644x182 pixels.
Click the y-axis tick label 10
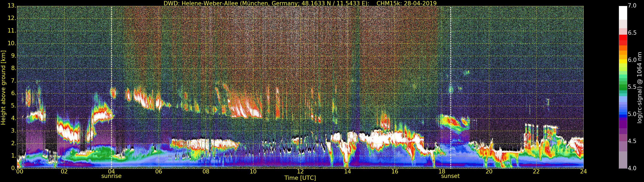12,43
